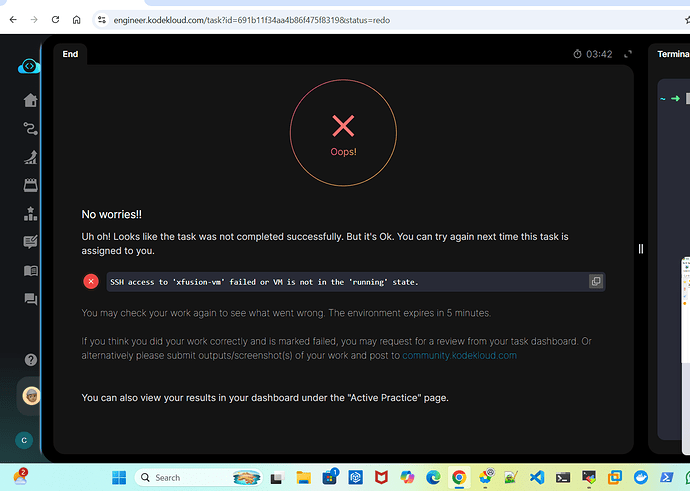
Task: Open the Home icon in sidebar
Action: (x=30, y=100)
